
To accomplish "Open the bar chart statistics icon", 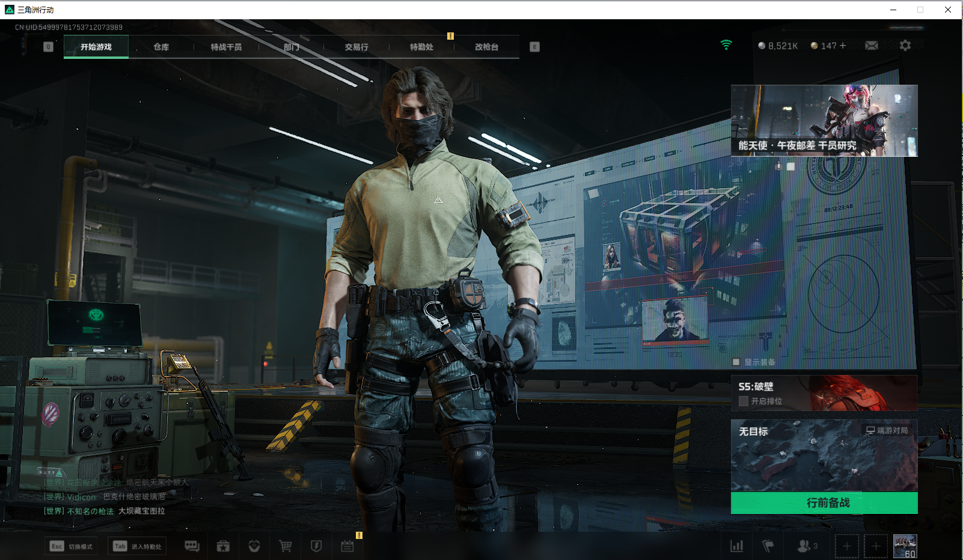I will click(x=736, y=546).
